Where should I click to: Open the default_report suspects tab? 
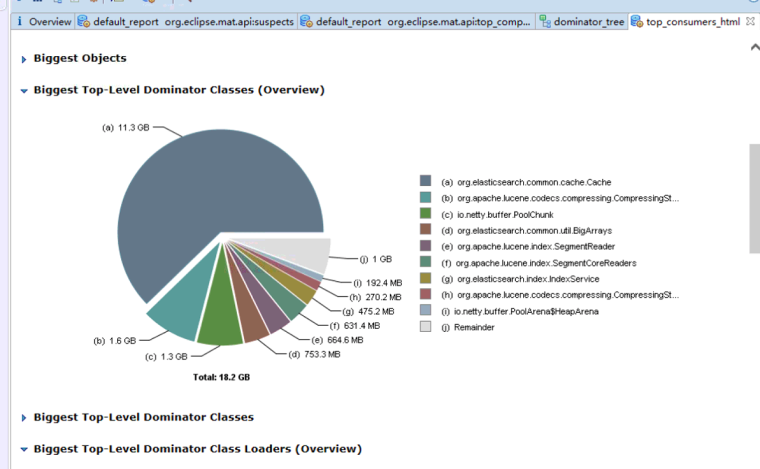click(186, 21)
